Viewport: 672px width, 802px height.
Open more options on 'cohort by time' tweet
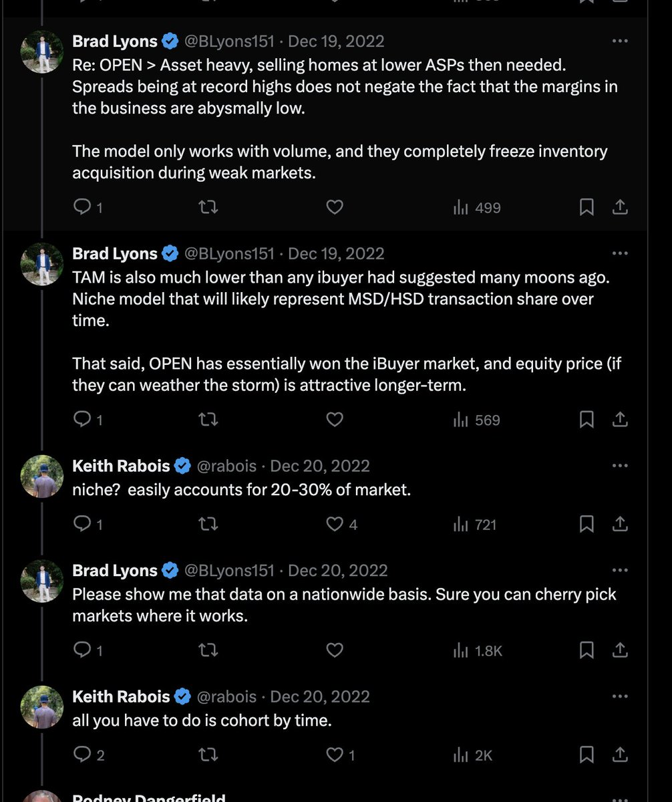tap(620, 696)
